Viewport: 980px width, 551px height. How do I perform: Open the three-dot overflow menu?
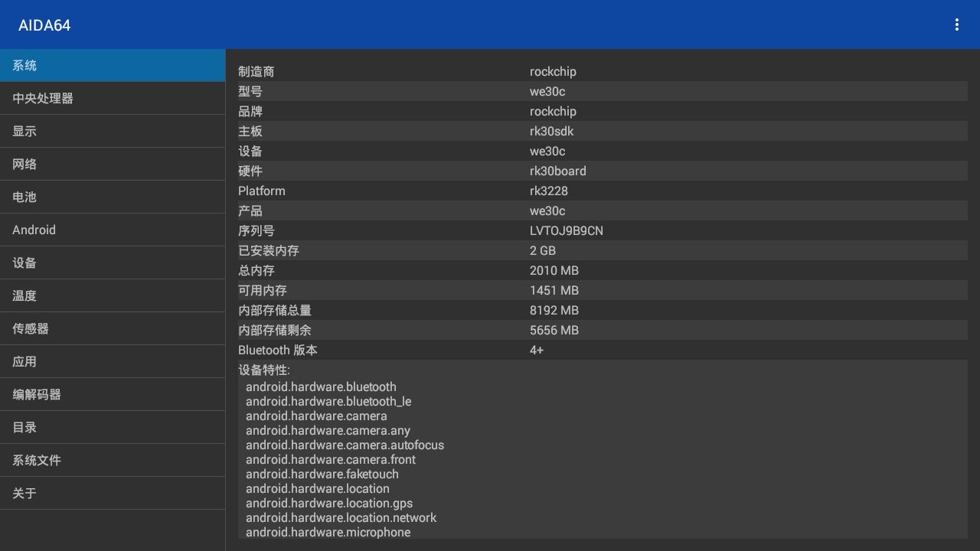click(956, 24)
